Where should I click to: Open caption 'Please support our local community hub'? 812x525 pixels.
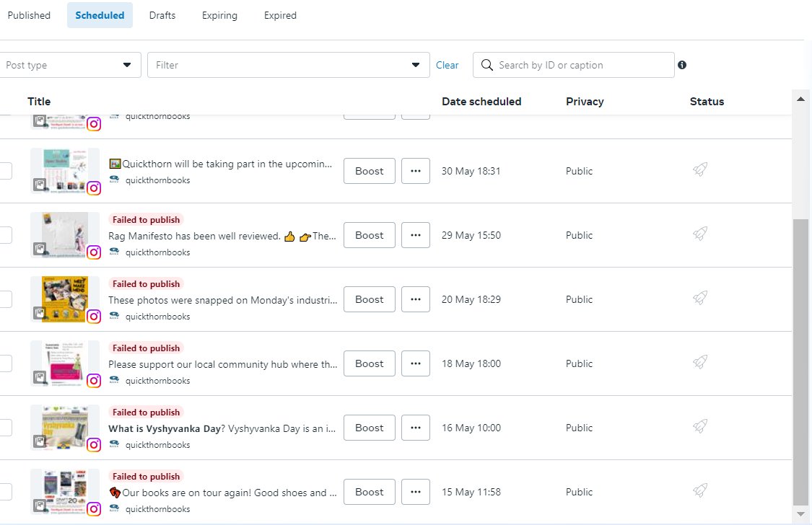(223, 364)
